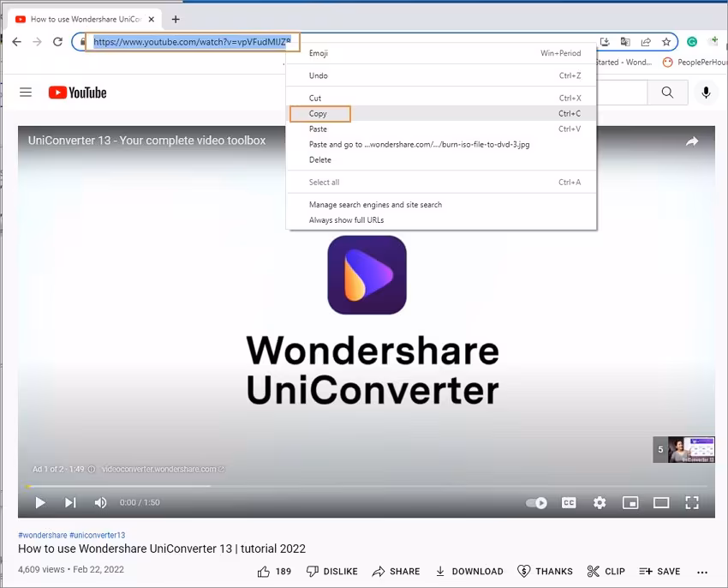Screen dimensions: 728x588
Task: Open the #uniconverter13 hashtag link
Action: tap(97, 535)
